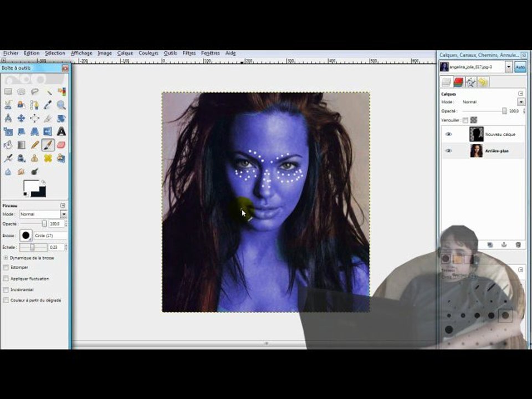Select the Select by Color tool

61,91
